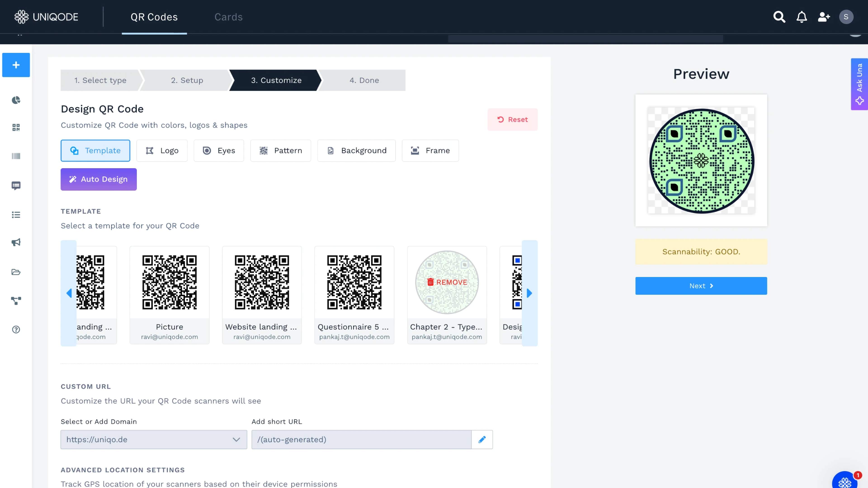
Task: Go to step 4. Done
Action: (364, 80)
